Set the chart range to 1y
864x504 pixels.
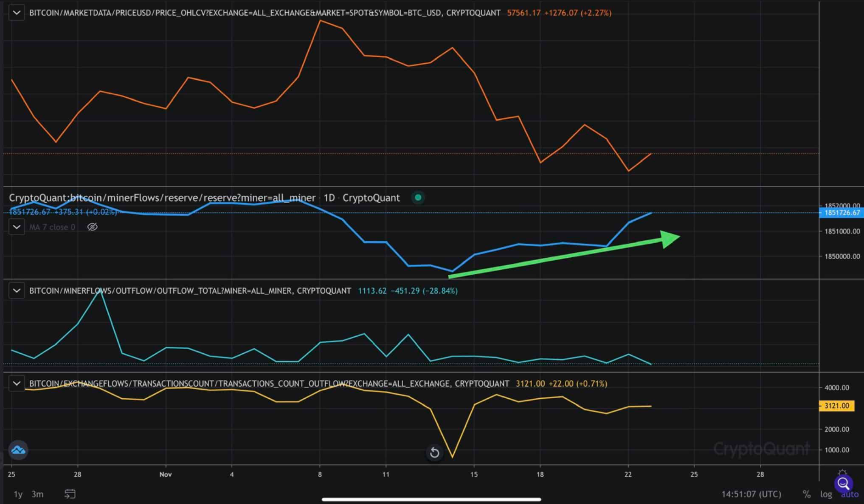[18, 494]
